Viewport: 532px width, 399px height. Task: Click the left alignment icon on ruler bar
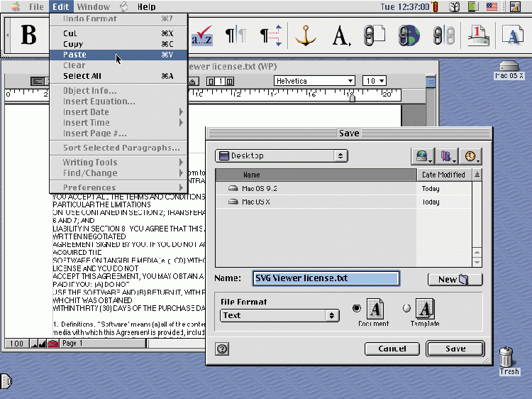coord(38,81)
